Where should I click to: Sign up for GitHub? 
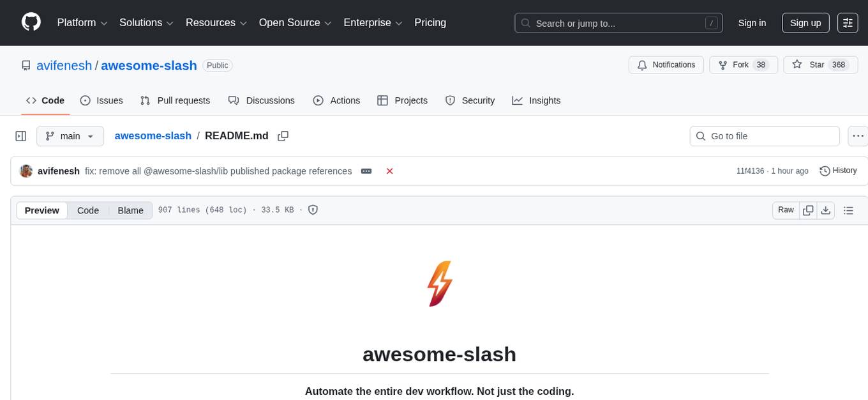[805, 22]
